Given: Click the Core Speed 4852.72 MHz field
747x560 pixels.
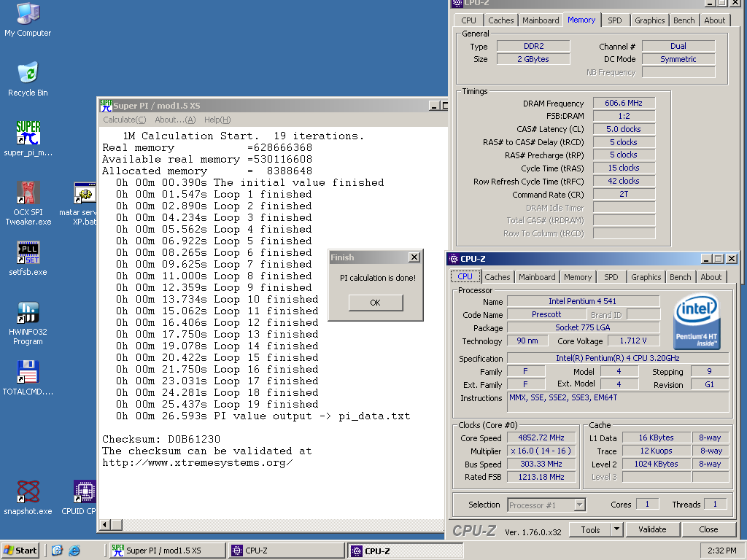Looking at the screenshot, I should coord(541,437).
